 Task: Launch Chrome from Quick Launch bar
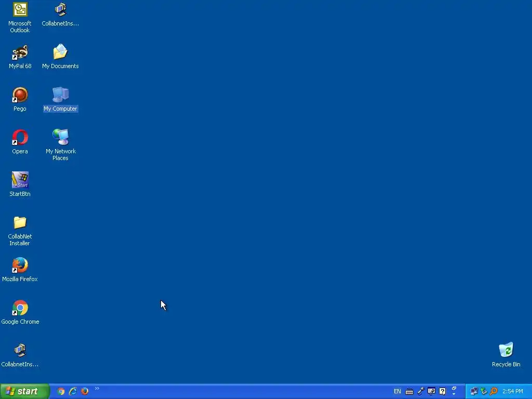point(61,391)
